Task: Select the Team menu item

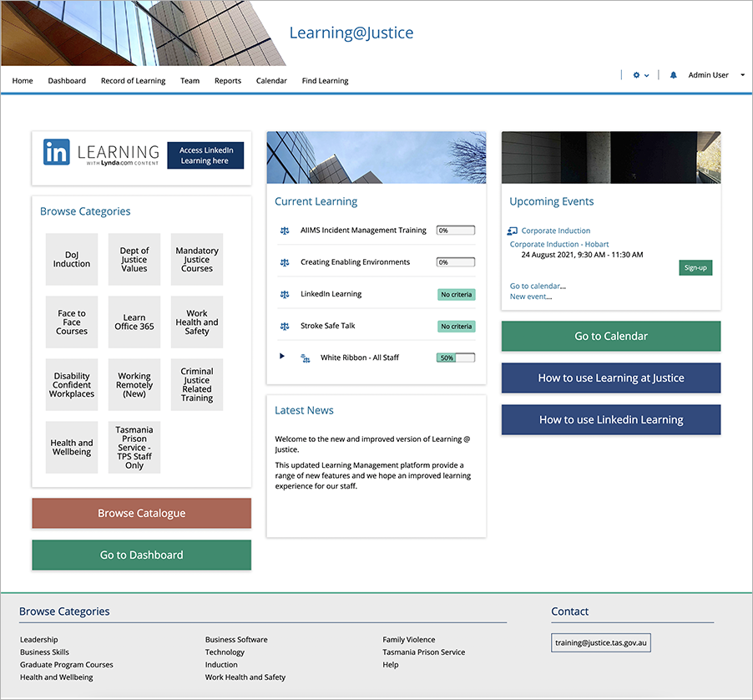Action: pyautogui.click(x=190, y=81)
